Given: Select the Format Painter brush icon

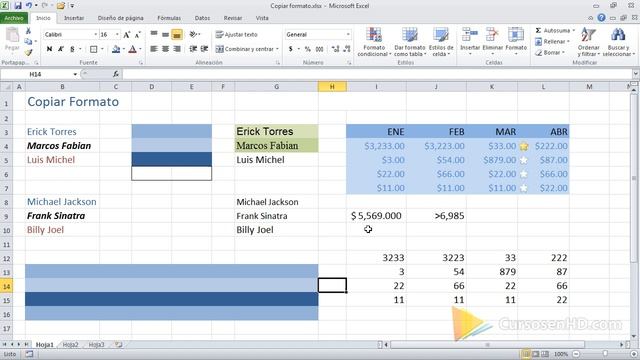Looking at the screenshot, I should (x=28, y=52).
